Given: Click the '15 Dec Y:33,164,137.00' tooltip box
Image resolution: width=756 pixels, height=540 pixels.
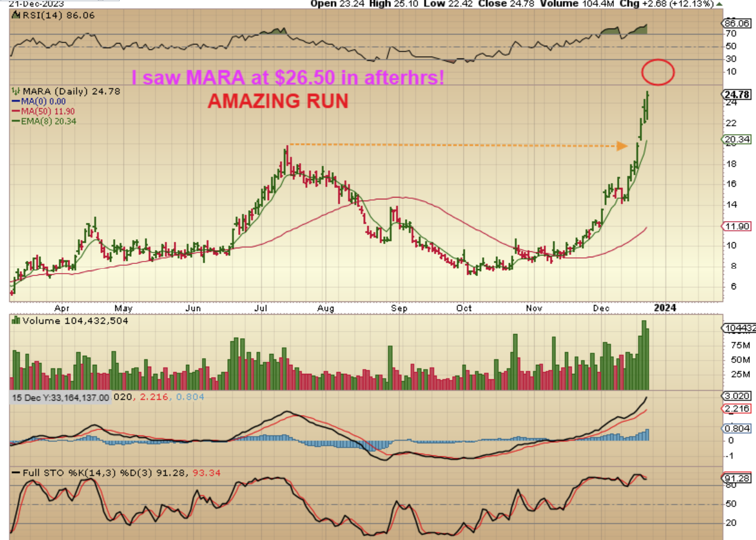Looking at the screenshot, I should click(x=60, y=397).
